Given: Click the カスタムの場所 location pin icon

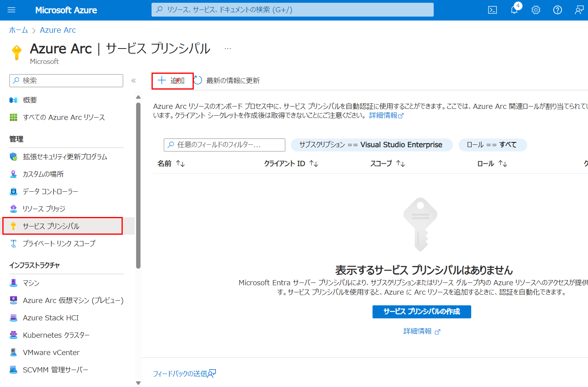Looking at the screenshot, I should tap(13, 174).
